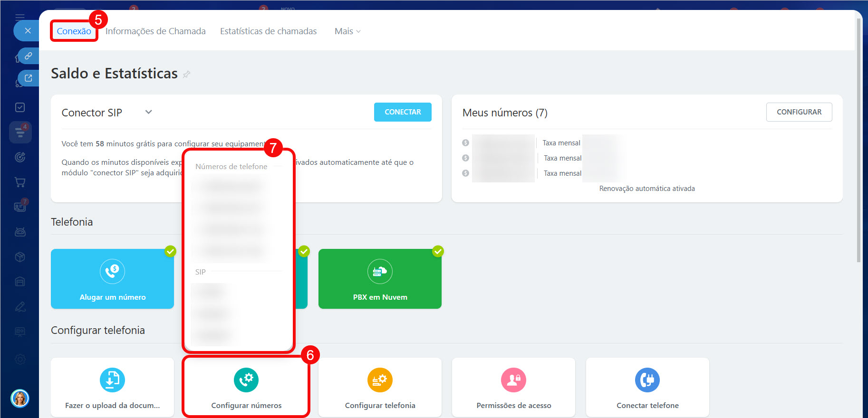Open Configurar telefonia orange icon
The image size is (868, 418).
[x=380, y=380]
